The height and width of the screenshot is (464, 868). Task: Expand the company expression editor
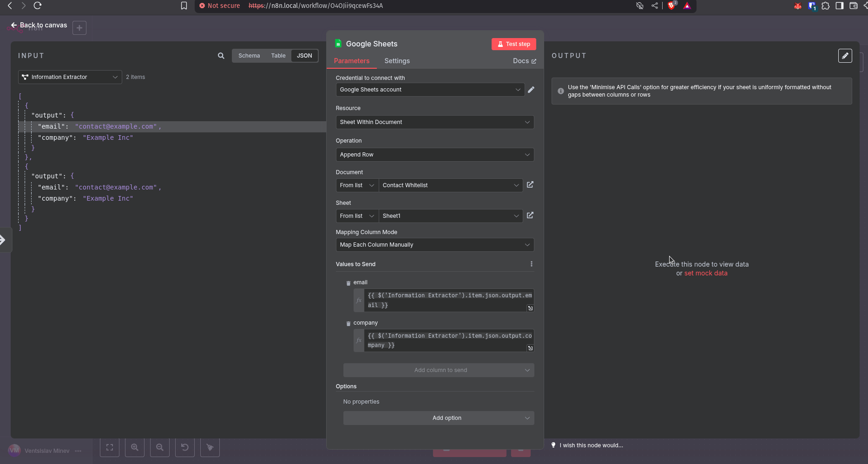click(x=530, y=348)
